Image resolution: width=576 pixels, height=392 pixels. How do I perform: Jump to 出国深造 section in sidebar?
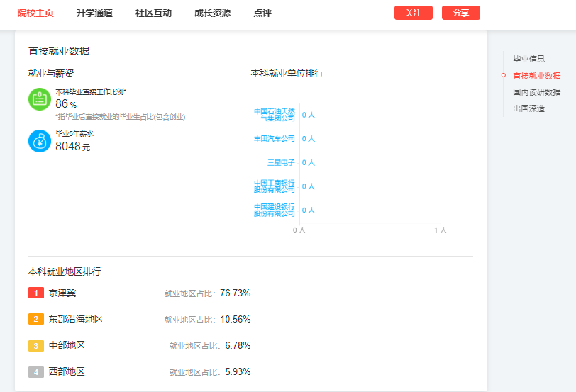point(528,108)
